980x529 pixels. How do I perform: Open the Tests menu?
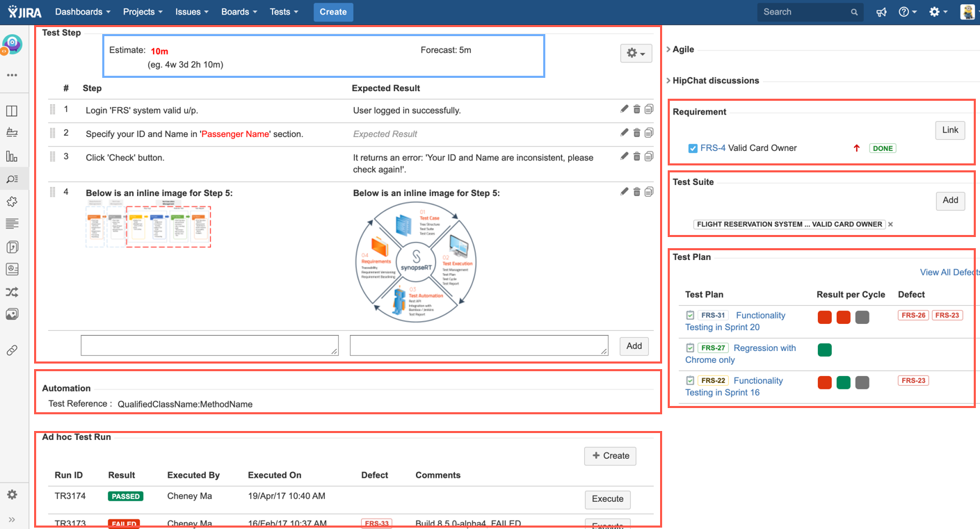(284, 12)
